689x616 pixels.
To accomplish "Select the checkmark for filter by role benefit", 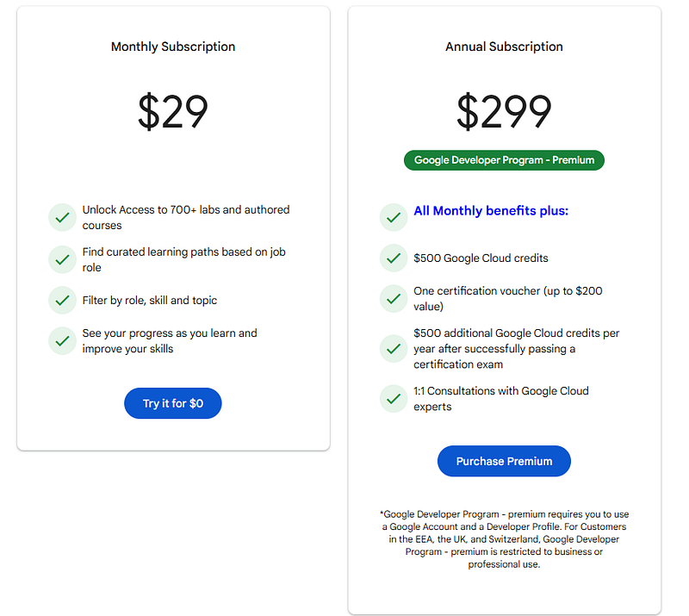I will click(x=61, y=301).
